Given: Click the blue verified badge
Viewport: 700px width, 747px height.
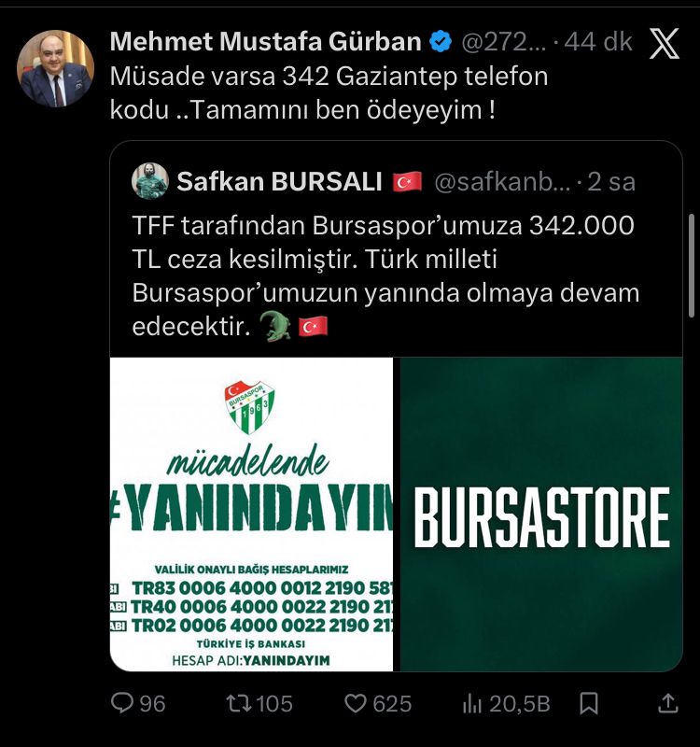Looking at the screenshot, I should click(x=441, y=41).
